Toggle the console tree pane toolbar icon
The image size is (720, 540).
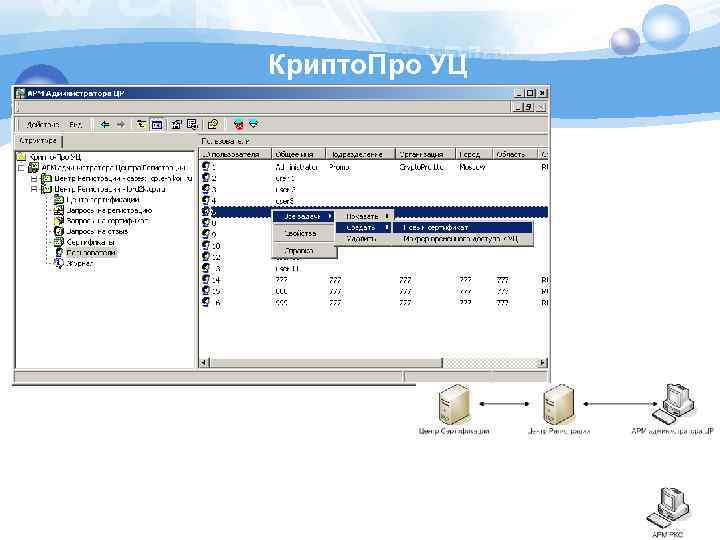pos(157,124)
